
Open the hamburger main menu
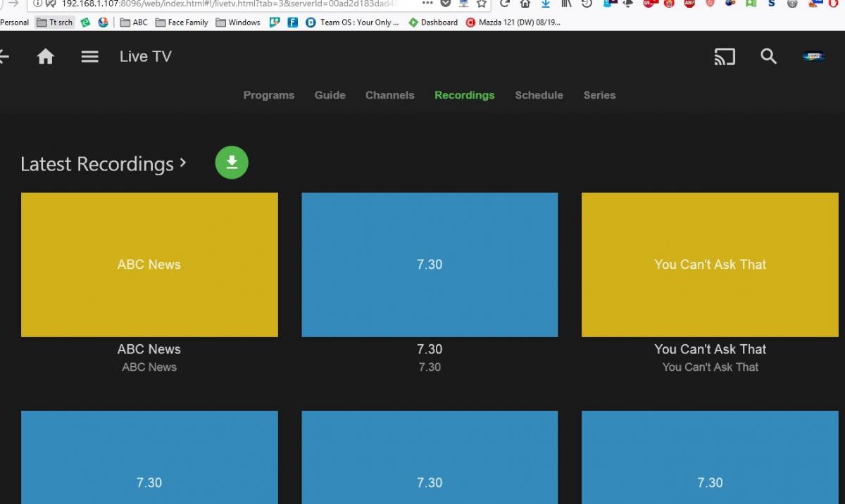(89, 57)
